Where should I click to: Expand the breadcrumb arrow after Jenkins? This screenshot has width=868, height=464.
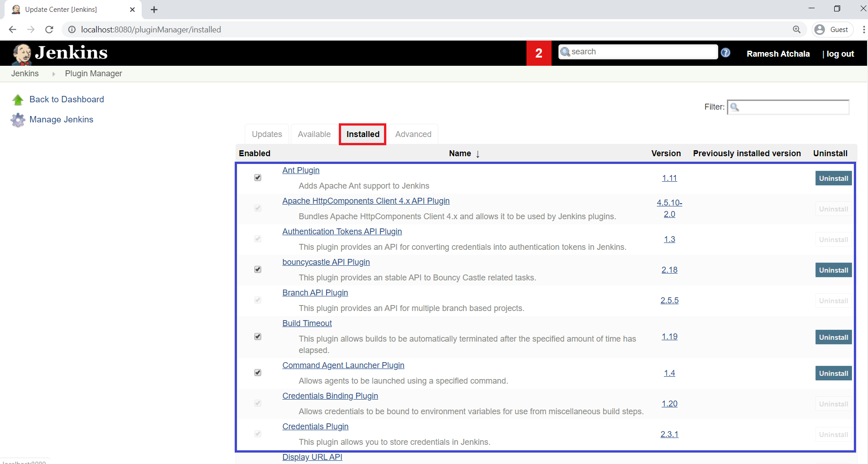tap(53, 74)
